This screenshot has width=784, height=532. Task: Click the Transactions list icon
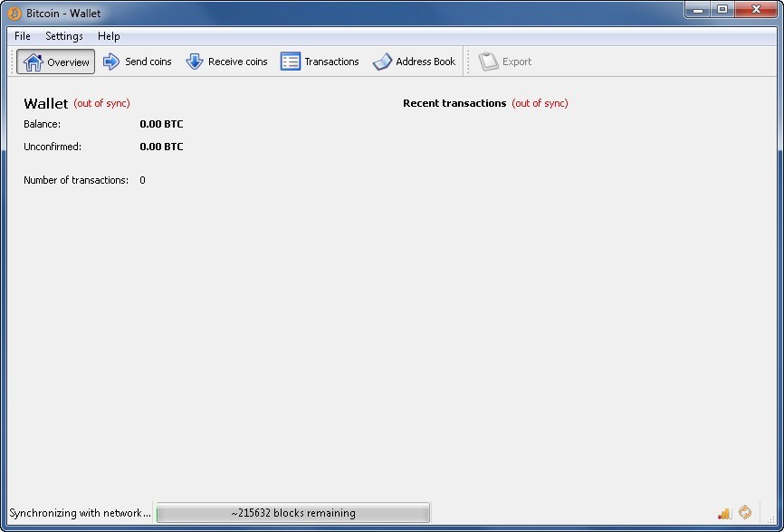click(x=290, y=62)
